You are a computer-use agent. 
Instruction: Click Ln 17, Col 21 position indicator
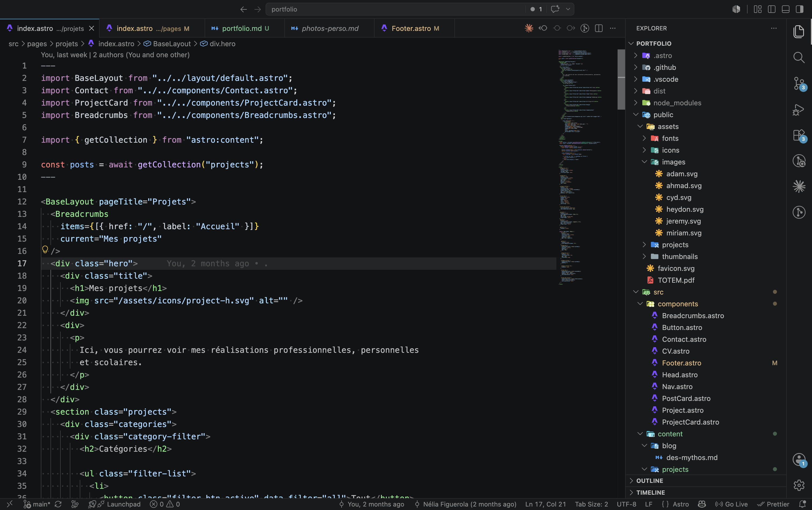pyautogui.click(x=545, y=504)
